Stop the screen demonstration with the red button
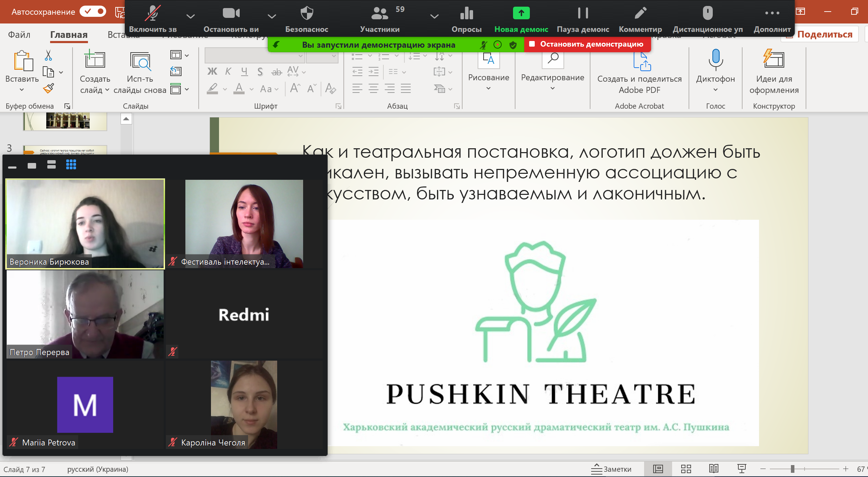 point(587,44)
